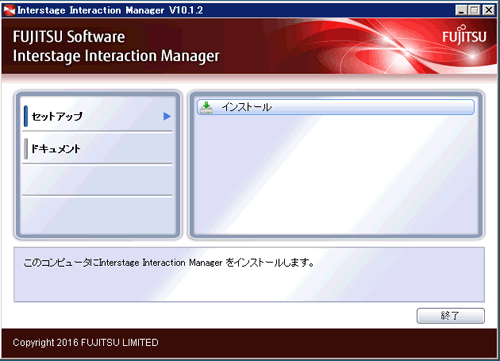The width and height of the screenshot is (500, 361).
Task: Minimize the Interstage Interaction Manager window
Action: pyautogui.click(x=461, y=10)
